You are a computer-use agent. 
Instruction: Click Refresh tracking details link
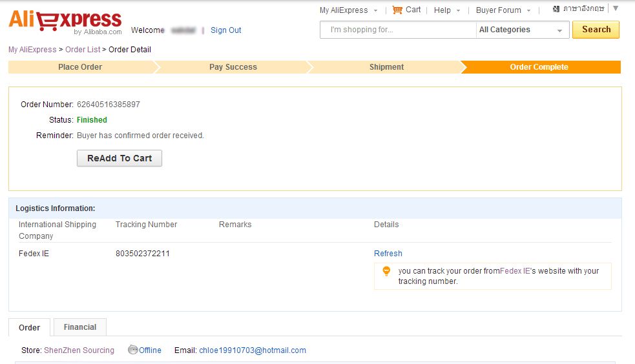pos(388,254)
